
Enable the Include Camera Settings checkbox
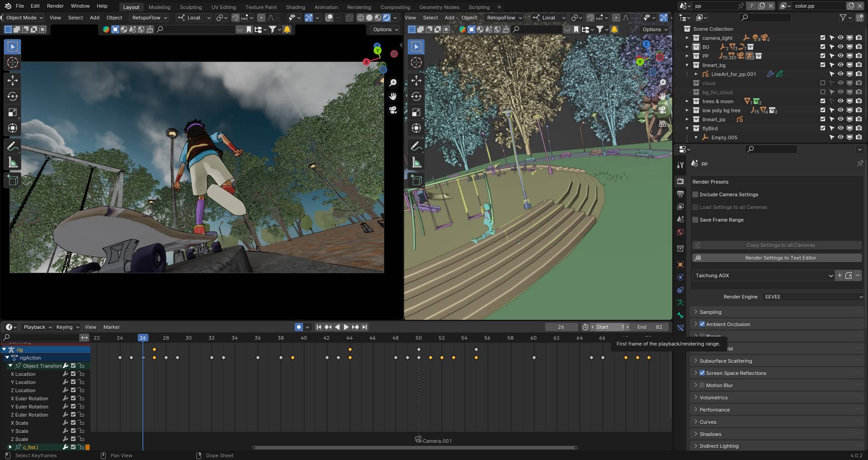(695, 194)
